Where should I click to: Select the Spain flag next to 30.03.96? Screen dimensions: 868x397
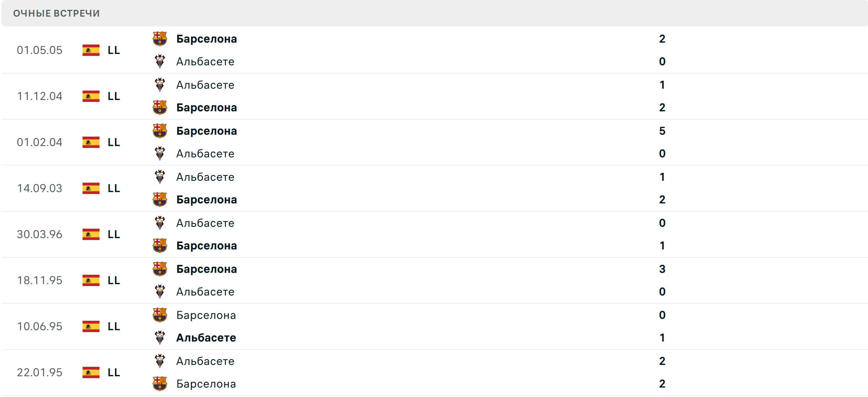[91, 234]
